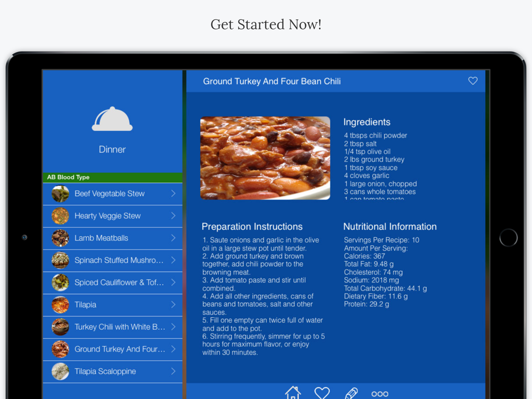This screenshot has height=399, width=532.
Task: Expand Beef Vegetable Stew chevron arrow
Action: point(173,194)
